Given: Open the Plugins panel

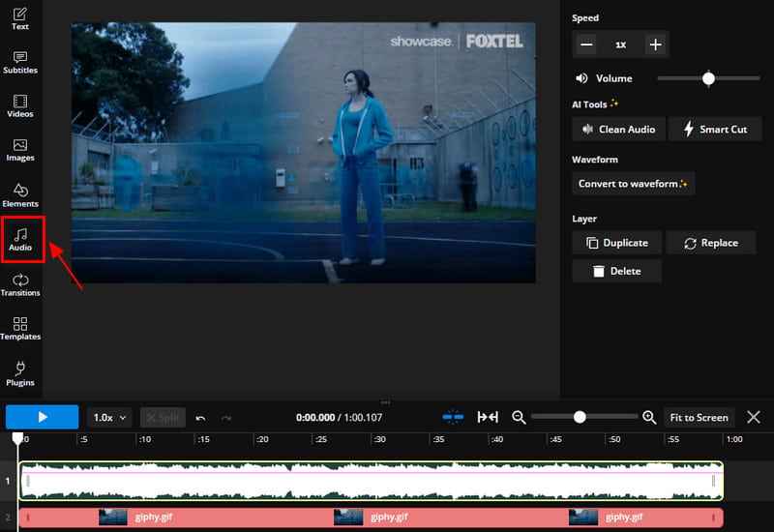Looking at the screenshot, I should 20,373.
